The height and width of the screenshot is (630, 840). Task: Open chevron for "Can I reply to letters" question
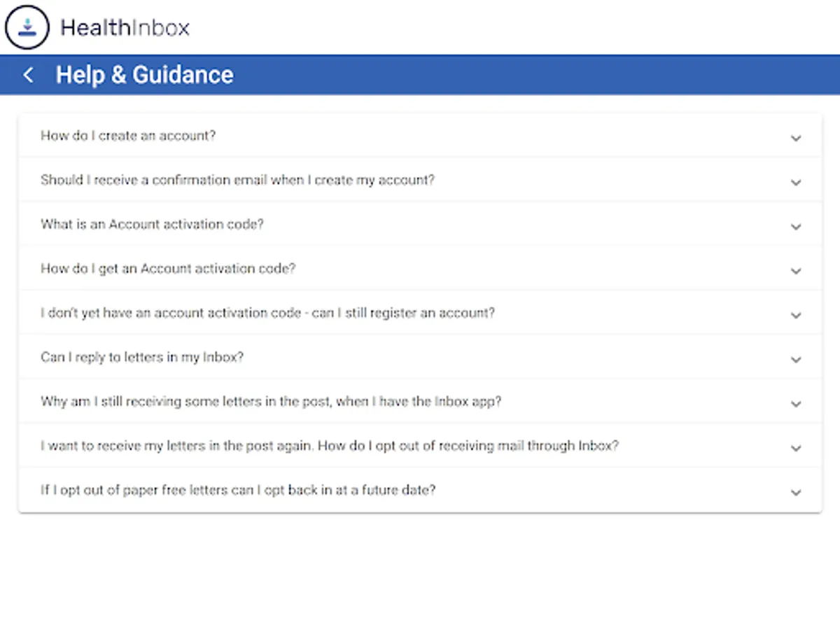796,359
